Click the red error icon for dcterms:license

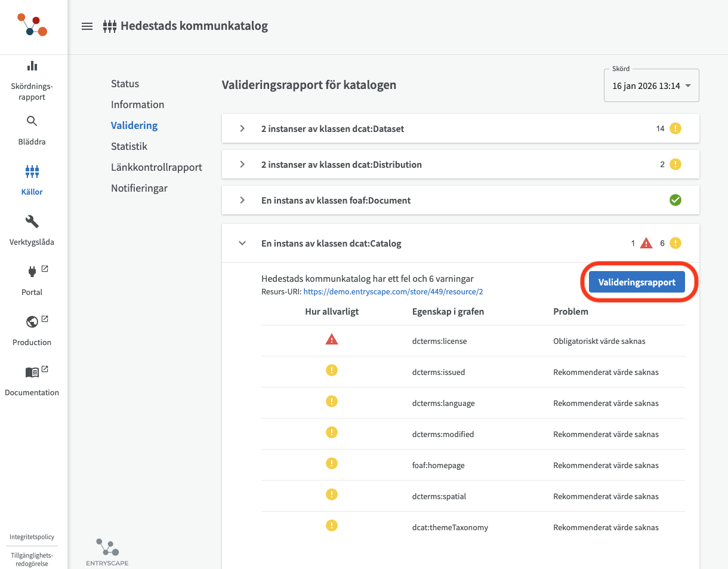pyautogui.click(x=332, y=340)
